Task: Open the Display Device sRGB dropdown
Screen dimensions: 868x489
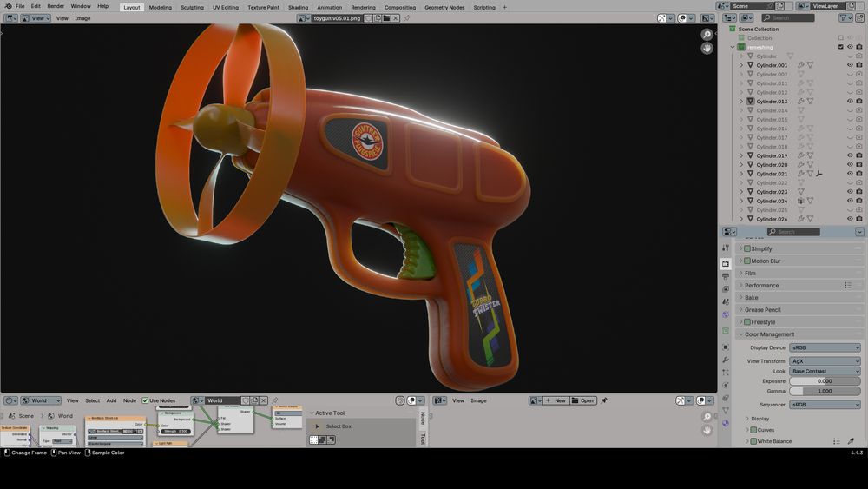Action: (825, 347)
